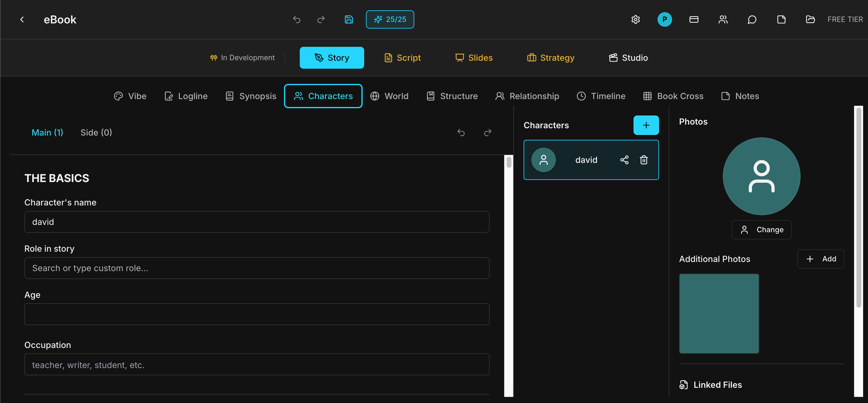This screenshot has height=403, width=868.
Task: Click the save icon in top toolbar
Action: (349, 19)
